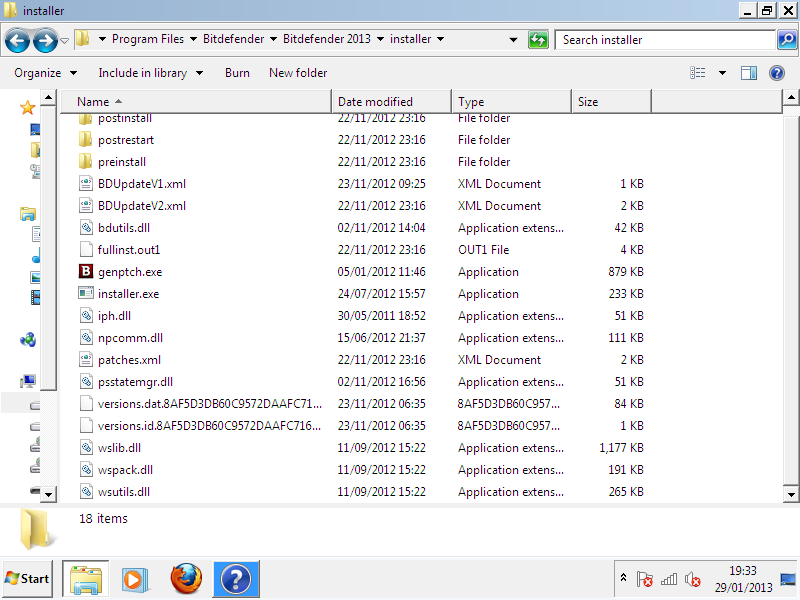Screen dimensions: 800x600
Task: Open Favorites star in navigation pane
Action: pyautogui.click(x=27, y=108)
